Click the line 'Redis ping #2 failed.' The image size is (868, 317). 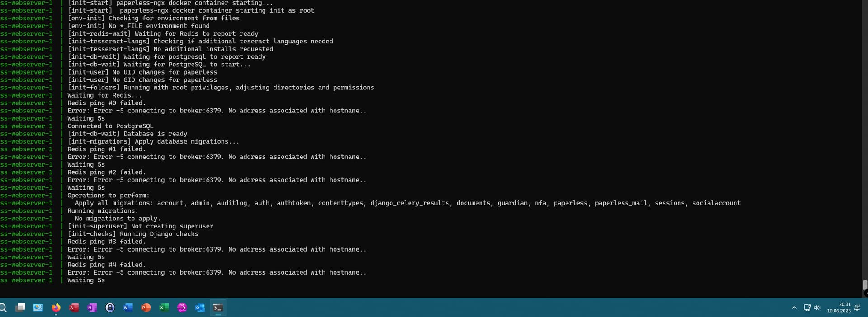[x=107, y=172]
